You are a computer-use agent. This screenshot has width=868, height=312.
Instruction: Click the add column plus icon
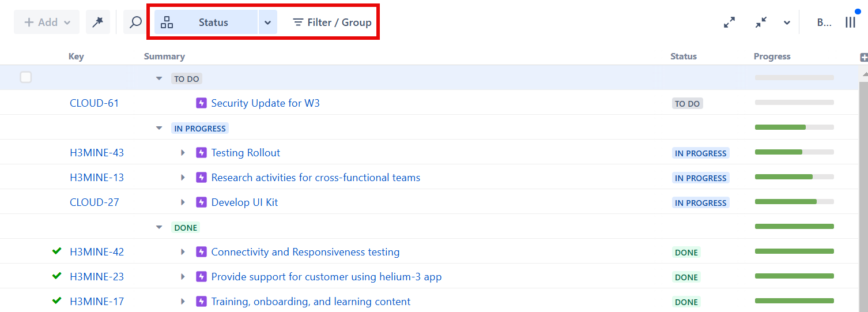tap(863, 57)
